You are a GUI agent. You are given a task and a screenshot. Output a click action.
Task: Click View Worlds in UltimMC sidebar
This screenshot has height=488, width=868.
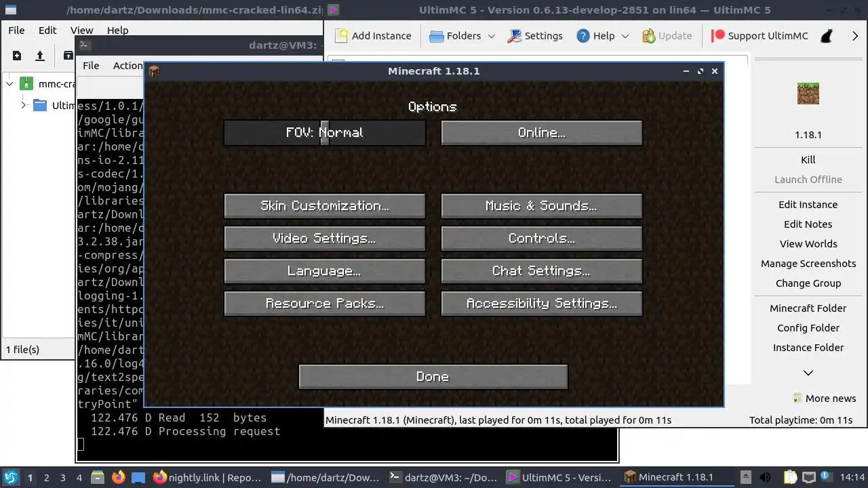click(x=808, y=244)
